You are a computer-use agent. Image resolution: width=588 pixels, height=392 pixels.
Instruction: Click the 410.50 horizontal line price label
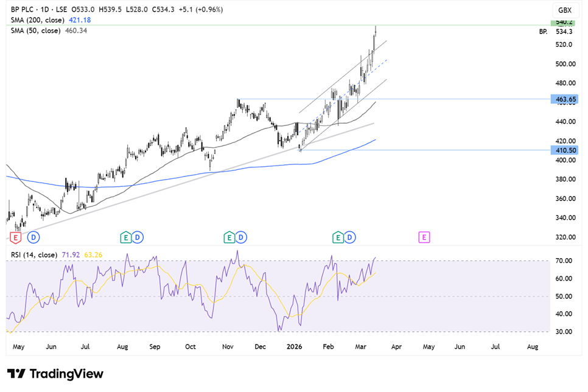(x=564, y=150)
